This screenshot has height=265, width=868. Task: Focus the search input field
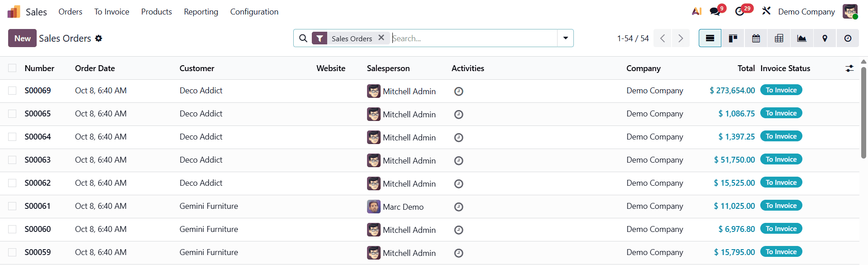click(473, 39)
